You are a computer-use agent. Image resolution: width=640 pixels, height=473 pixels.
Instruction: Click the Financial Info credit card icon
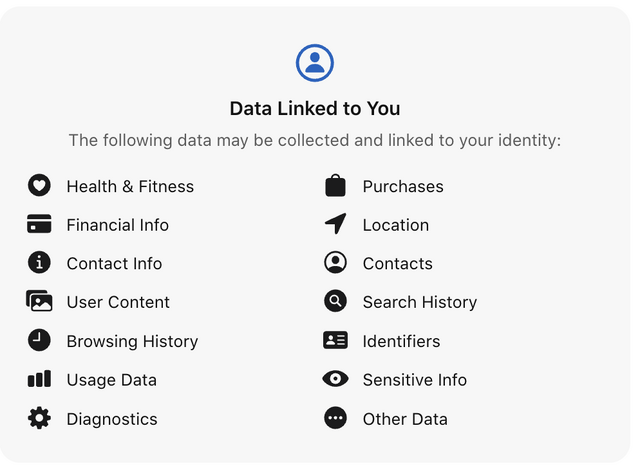(x=39, y=225)
